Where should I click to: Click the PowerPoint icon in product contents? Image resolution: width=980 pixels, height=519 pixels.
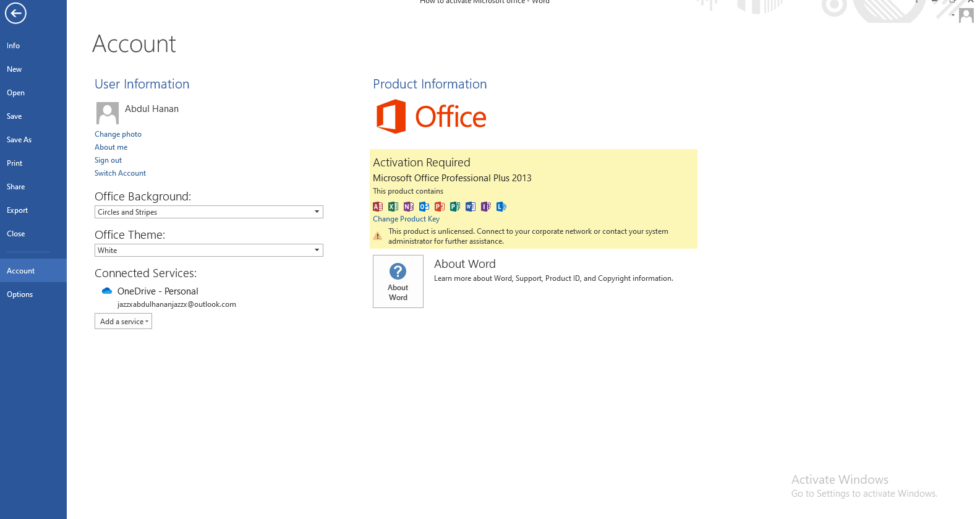point(440,207)
